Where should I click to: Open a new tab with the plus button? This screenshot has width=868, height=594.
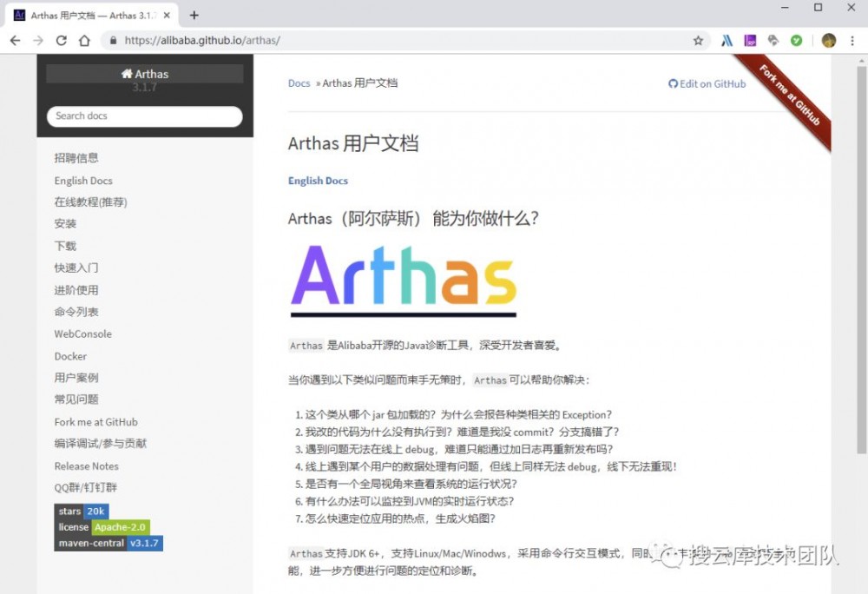click(193, 14)
